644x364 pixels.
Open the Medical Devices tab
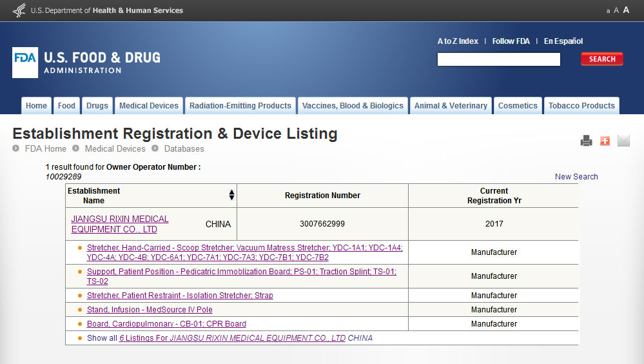point(149,106)
